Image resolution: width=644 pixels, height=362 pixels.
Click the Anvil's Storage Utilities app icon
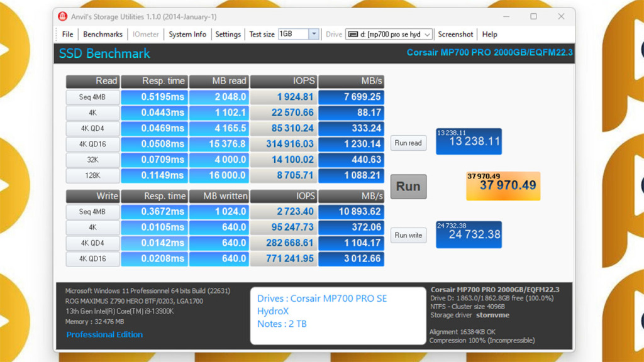pyautogui.click(x=62, y=16)
